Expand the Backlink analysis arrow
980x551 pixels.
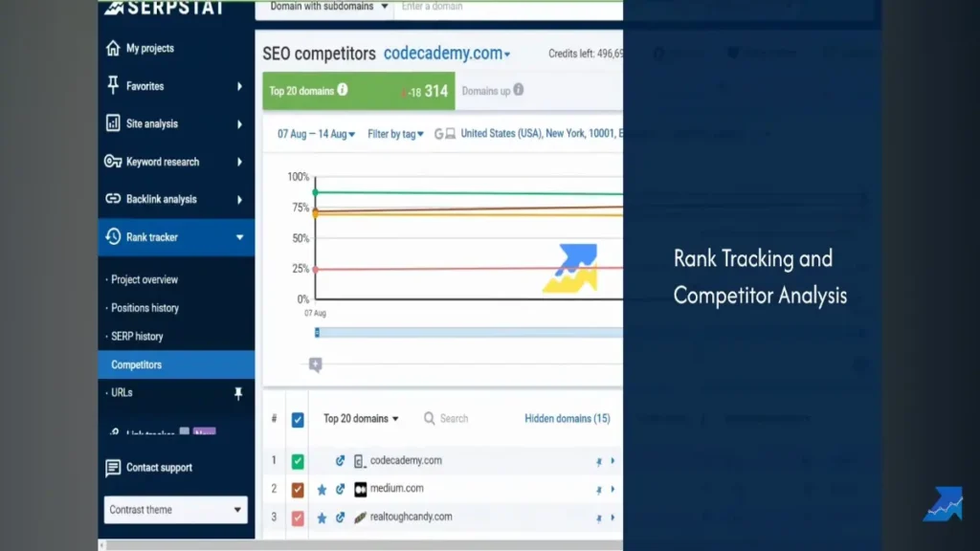point(239,200)
